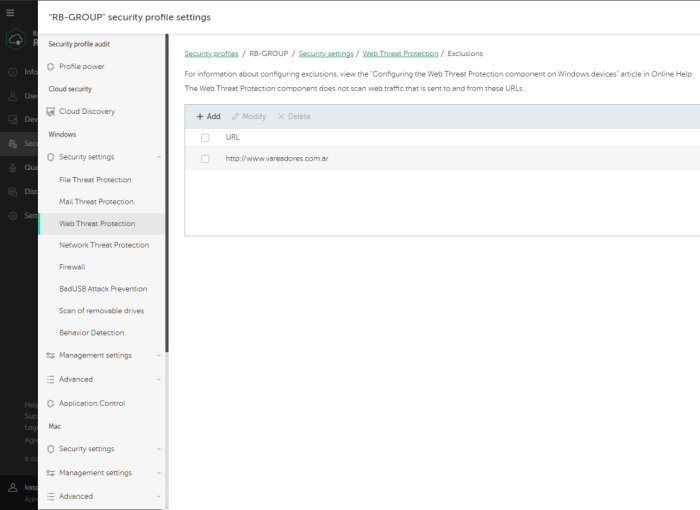
Task: Click the Windows Management settings sliders icon
Action: tap(50, 355)
